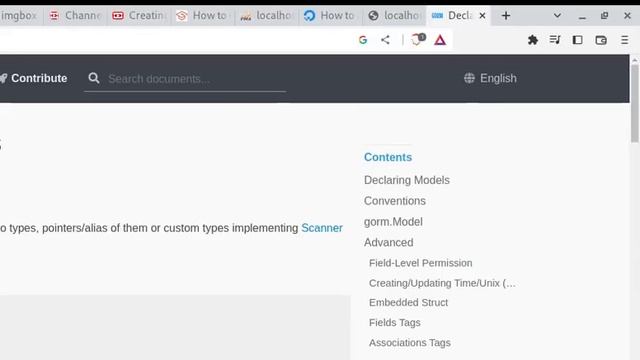Image resolution: width=640 pixels, height=360 pixels.
Task: Open Field-Level Permission entry
Action: (420, 263)
